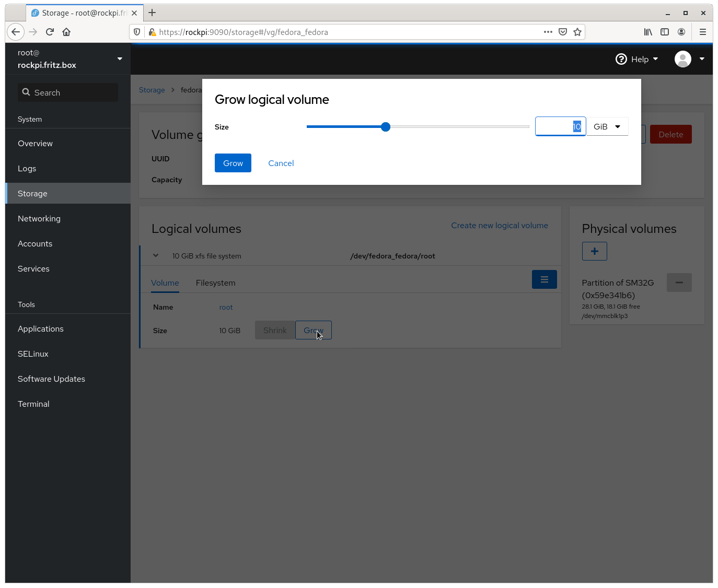Open Services in the sidebar
The width and height of the screenshot is (718, 588).
(x=68, y=268)
